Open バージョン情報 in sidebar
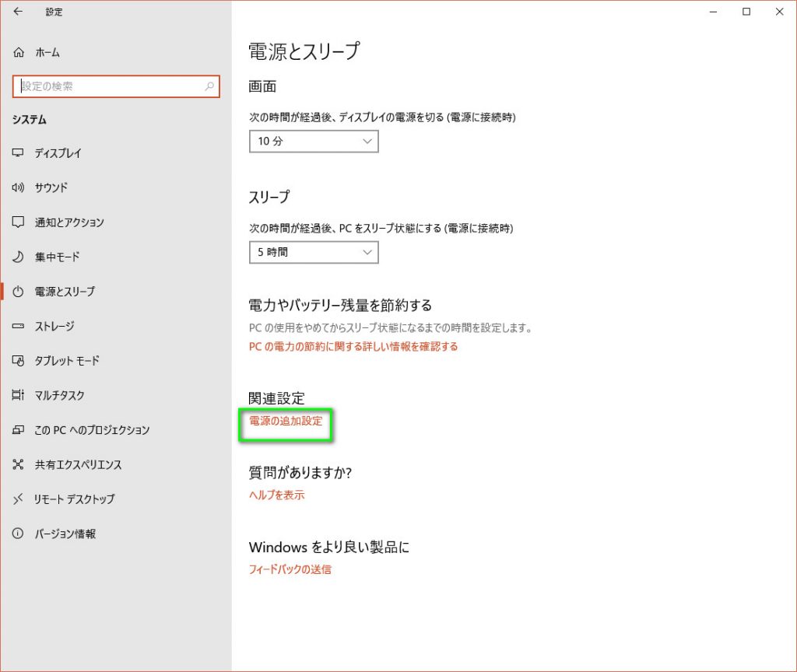Screen dimensions: 797x672 pyautogui.click(x=65, y=534)
